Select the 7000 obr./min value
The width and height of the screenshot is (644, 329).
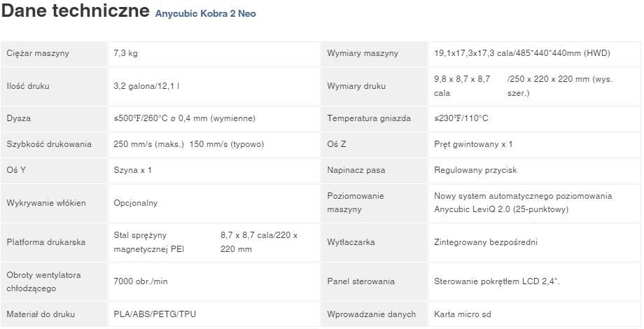tap(141, 281)
